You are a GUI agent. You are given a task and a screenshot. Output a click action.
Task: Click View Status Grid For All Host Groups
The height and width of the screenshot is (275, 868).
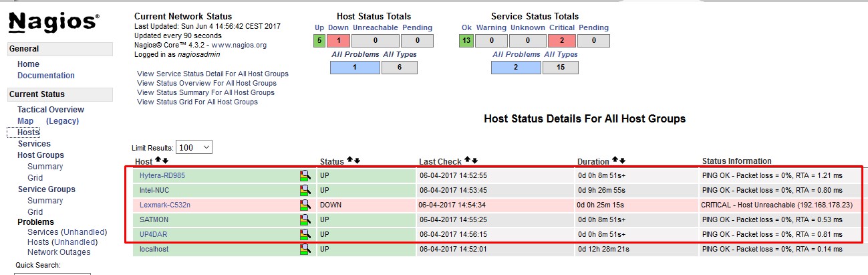pyautogui.click(x=197, y=102)
